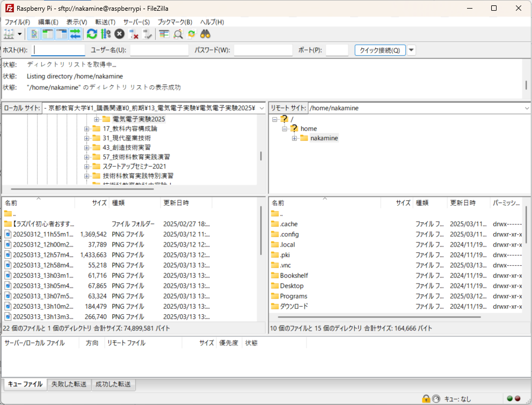Open the directory listing filters icon
This screenshot has width=532, height=405.
coord(164,34)
